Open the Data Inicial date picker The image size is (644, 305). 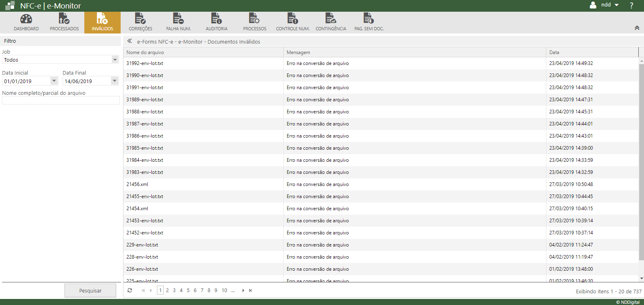click(54, 81)
